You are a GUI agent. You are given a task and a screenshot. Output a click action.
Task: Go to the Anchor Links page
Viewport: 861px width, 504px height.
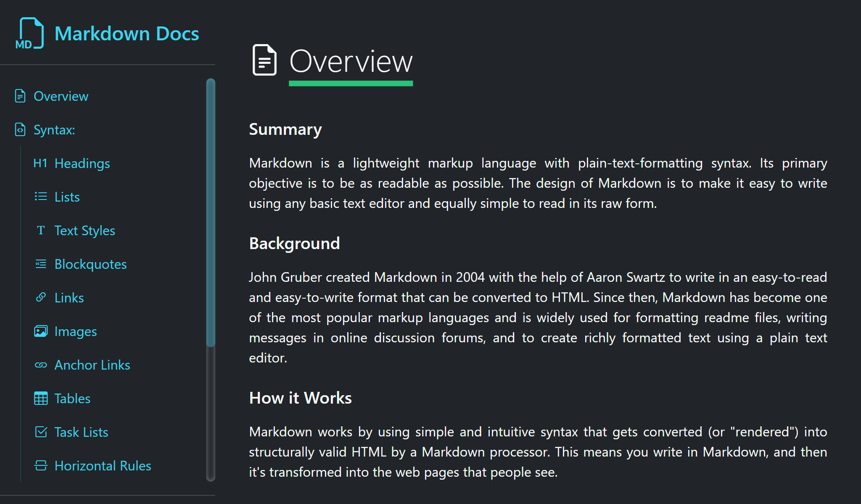point(92,365)
